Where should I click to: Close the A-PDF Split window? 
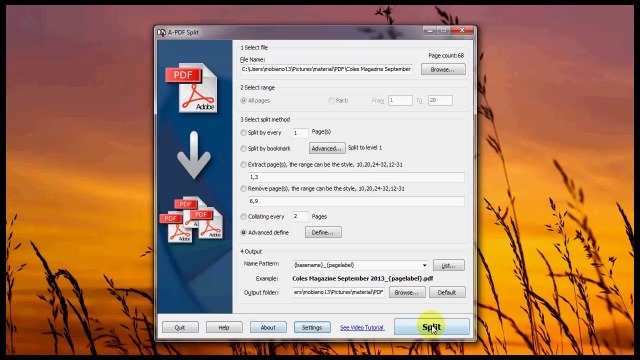[x=462, y=30]
